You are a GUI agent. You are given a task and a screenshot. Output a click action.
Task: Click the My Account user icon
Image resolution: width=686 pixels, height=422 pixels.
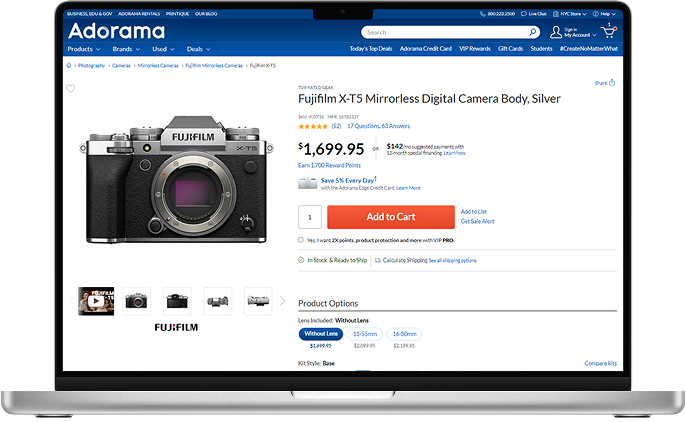coord(556,32)
